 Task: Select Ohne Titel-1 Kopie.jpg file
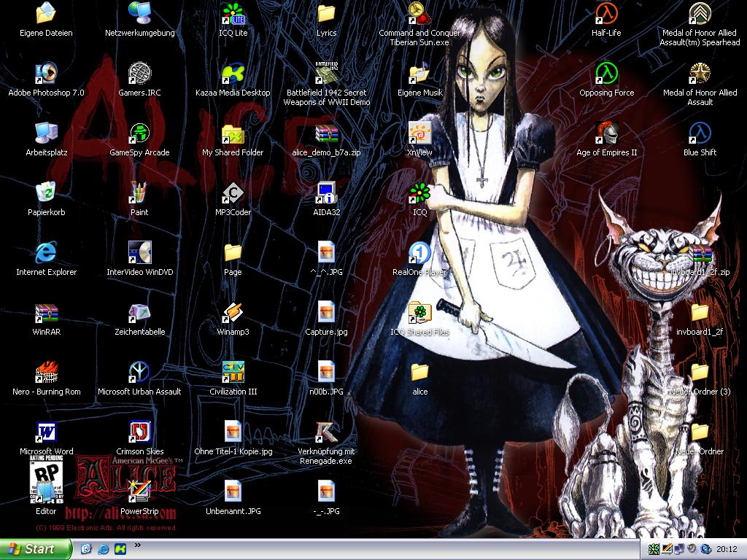click(x=233, y=432)
